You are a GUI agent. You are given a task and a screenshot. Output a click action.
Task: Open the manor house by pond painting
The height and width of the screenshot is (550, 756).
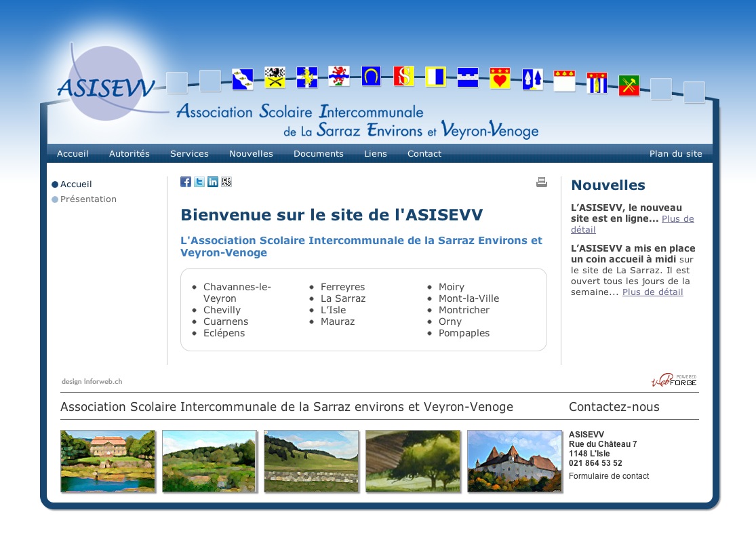click(x=108, y=461)
